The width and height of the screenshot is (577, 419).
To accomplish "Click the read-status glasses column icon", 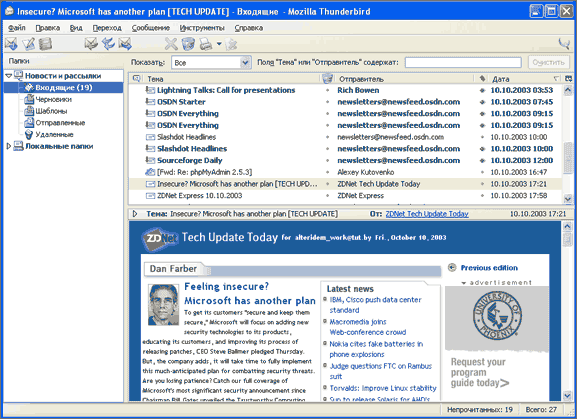I will tap(327, 78).
